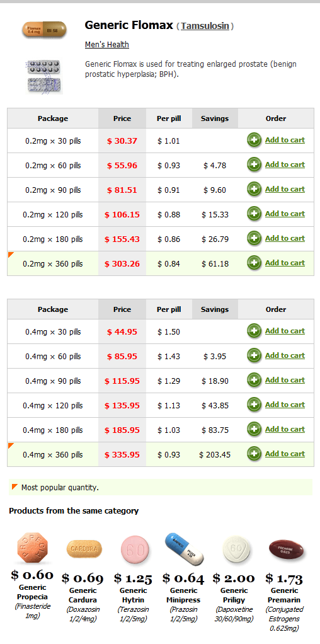The width and height of the screenshot is (320, 644).
Task: Add 0.4mg × 120 pills to cart
Action: click(285, 405)
